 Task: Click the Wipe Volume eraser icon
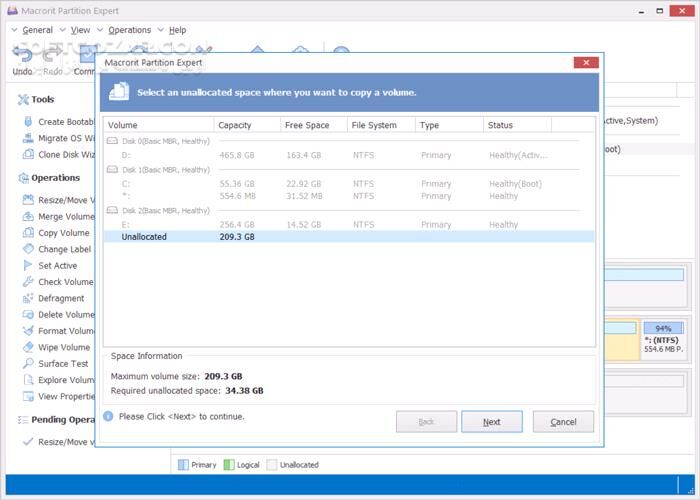click(x=28, y=347)
